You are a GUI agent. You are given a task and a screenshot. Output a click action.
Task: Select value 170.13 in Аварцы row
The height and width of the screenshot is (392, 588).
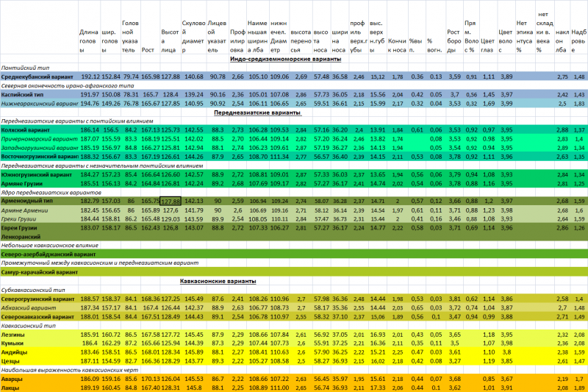click(x=151, y=379)
